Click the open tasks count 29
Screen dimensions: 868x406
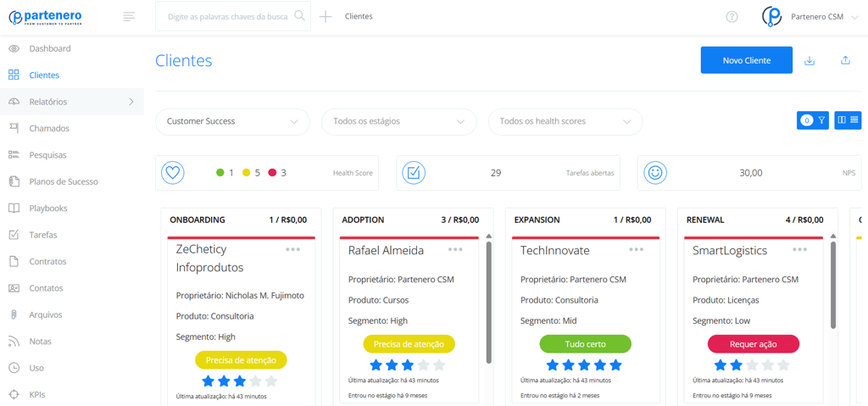click(x=495, y=173)
